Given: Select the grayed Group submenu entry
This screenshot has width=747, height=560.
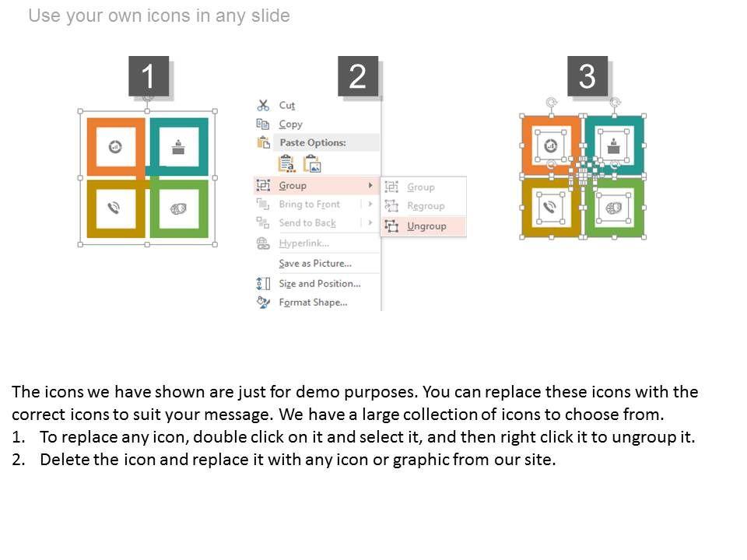Looking at the screenshot, I should click(421, 187).
